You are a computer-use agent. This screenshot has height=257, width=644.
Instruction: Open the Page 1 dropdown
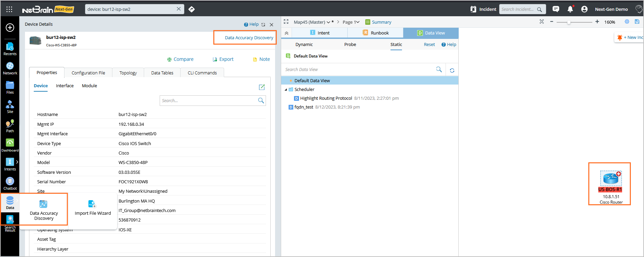(351, 22)
